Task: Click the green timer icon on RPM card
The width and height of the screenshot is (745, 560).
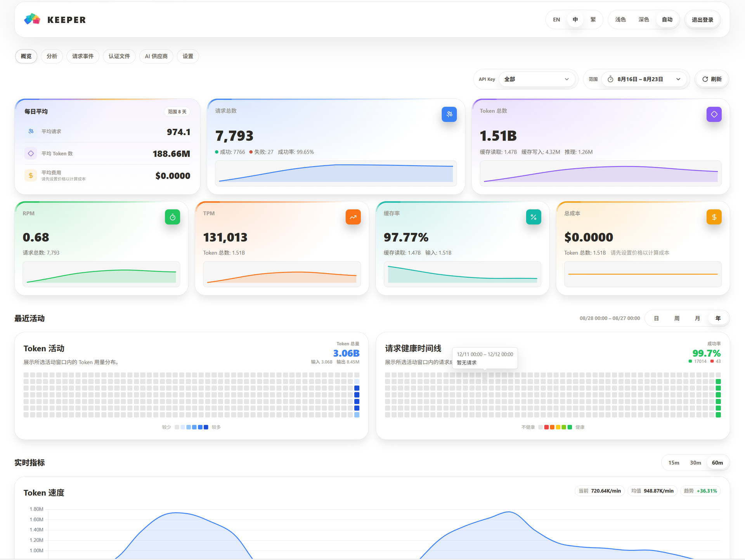Action: pyautogui.click(x=172, y=217)
